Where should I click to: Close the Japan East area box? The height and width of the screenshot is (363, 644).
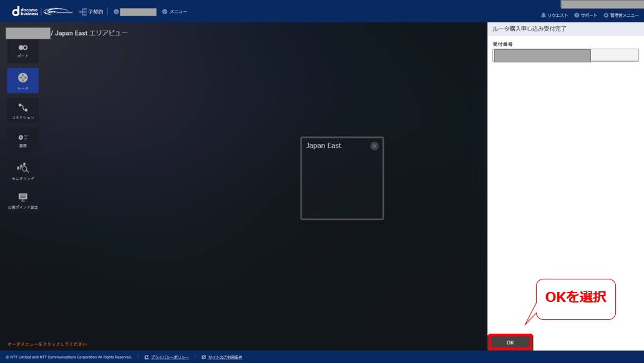tap(374, 146)
